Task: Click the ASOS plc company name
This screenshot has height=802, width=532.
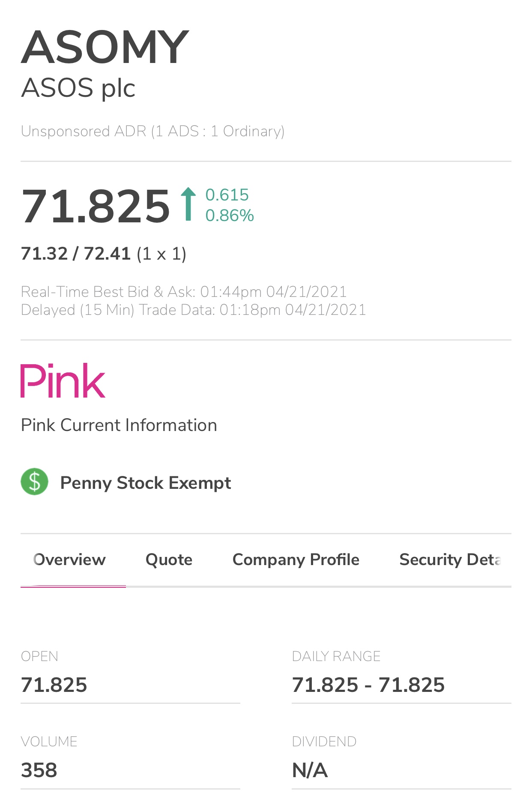Action: pyautogui.click(x=78, y=88)
